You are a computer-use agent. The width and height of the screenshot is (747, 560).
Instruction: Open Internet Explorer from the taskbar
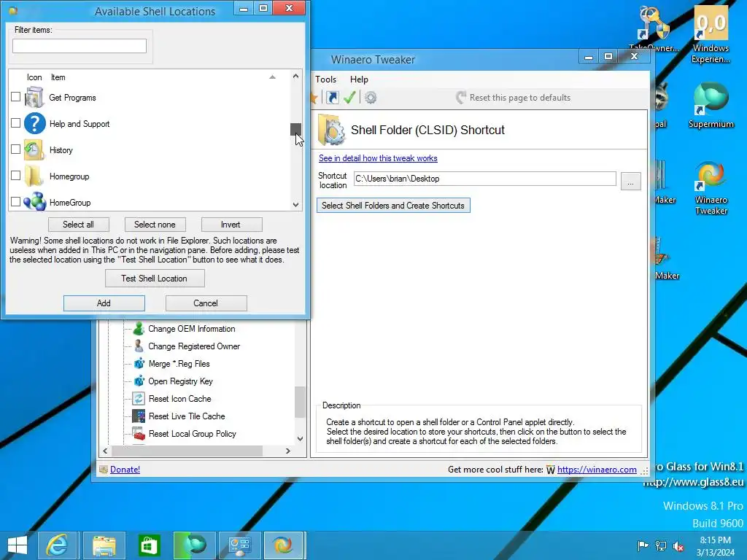[58, 545]
